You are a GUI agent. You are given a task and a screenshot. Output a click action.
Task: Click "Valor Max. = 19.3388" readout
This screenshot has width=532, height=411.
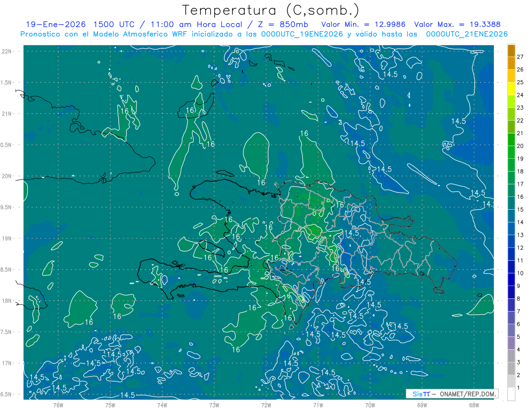point(457,24)
